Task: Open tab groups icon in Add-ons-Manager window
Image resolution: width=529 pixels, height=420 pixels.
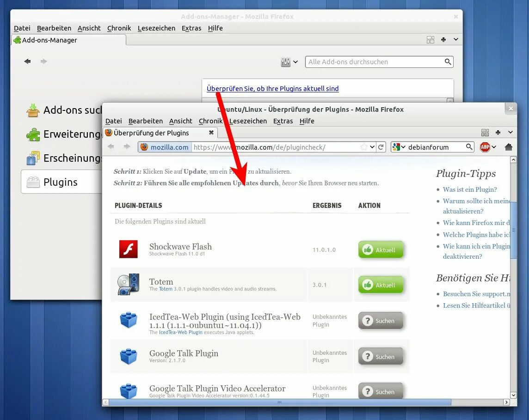Action: [x=430, y=40]
